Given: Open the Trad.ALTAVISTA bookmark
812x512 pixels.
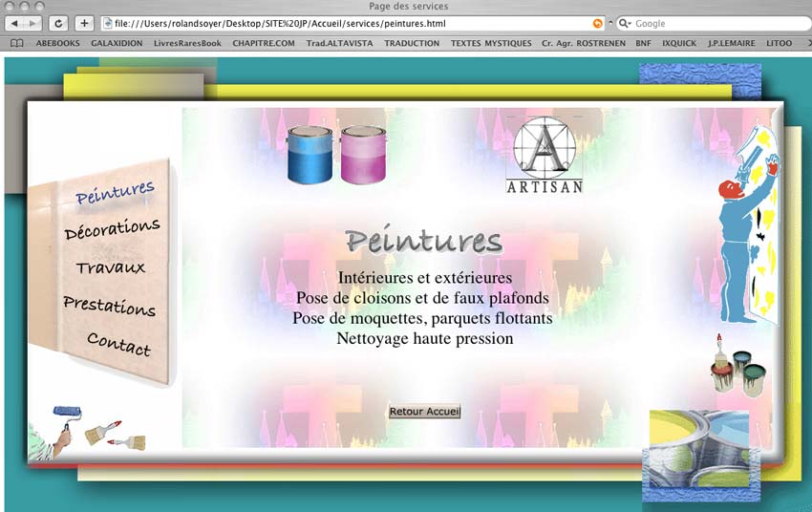Looking at the screenshot, I should [x=340, y=44].
